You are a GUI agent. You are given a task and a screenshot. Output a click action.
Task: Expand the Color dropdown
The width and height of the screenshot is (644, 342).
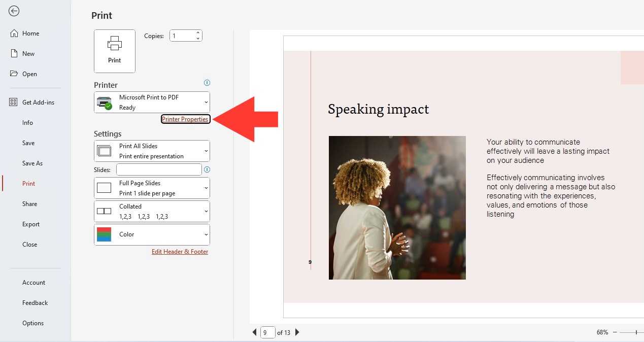pos(152,235)
